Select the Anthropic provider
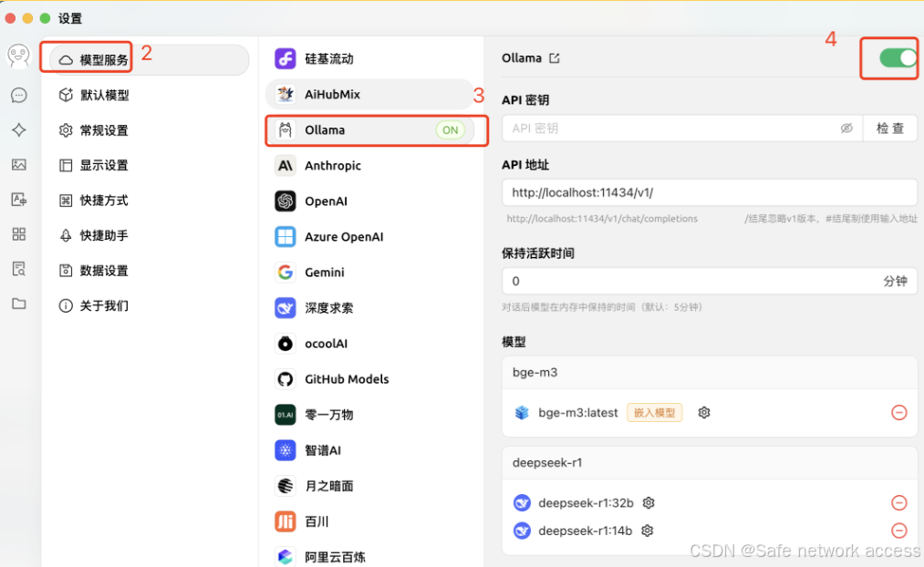This screenshot has height=567, width=924. tap(370, 165)
